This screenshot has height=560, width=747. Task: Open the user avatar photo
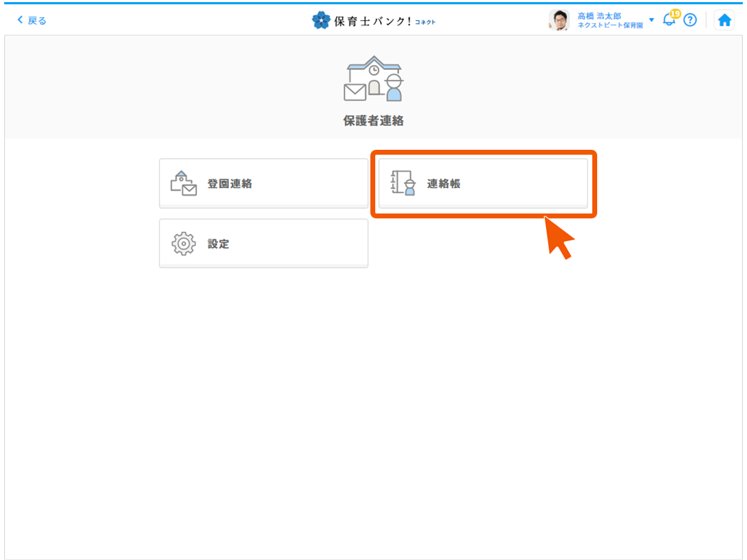coord(559,20)
